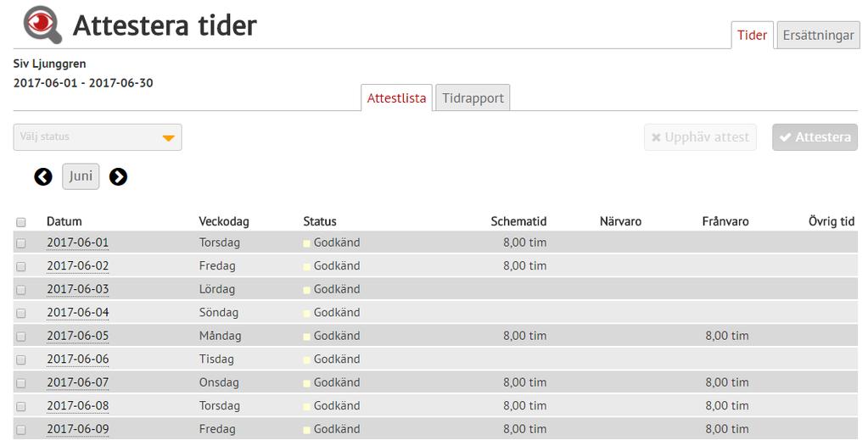Click the yellow status swatch in Måndag row
This screenshot has width=868, height=440.
coord(306,337)
